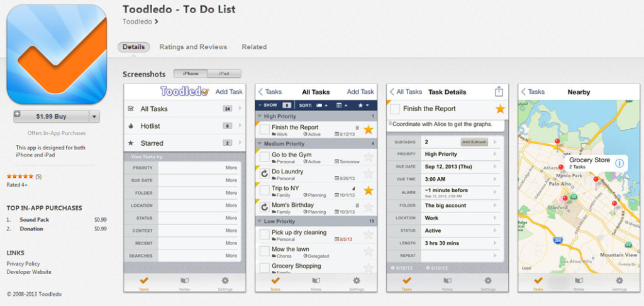Screen dimensions: 644x306
Task: Select iPad screenshots segment
Action: point(224,74)
